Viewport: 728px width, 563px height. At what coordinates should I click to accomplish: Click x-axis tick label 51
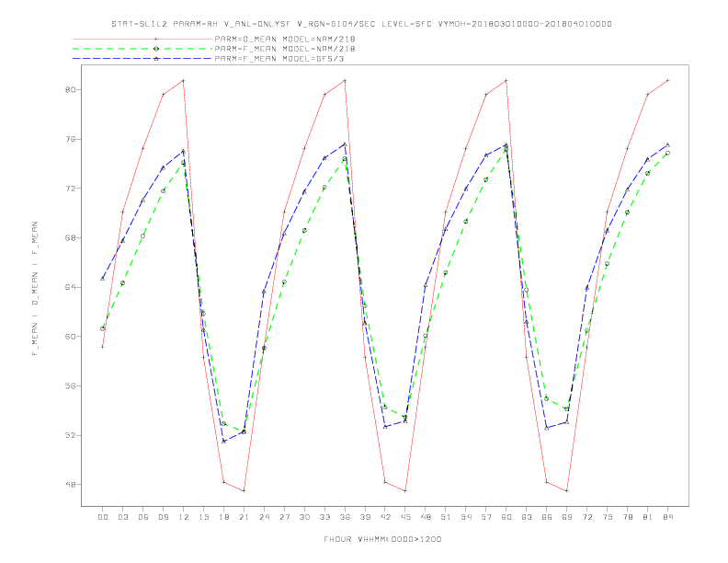point(446,517)
